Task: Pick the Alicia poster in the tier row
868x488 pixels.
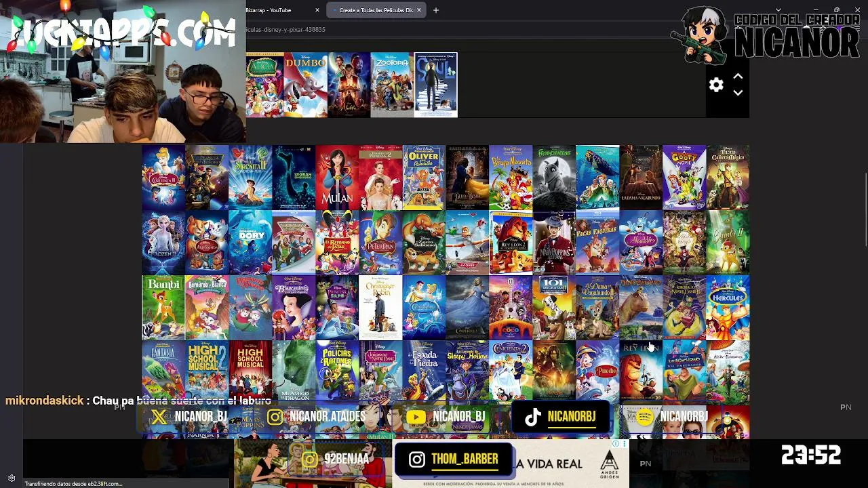Action: tap(265, 85)
